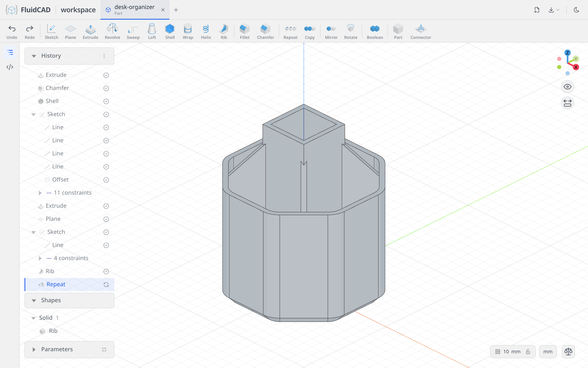Click the workspace link
Image resolution: width=588 pixels, height=368 pixels.
(78, 10)
